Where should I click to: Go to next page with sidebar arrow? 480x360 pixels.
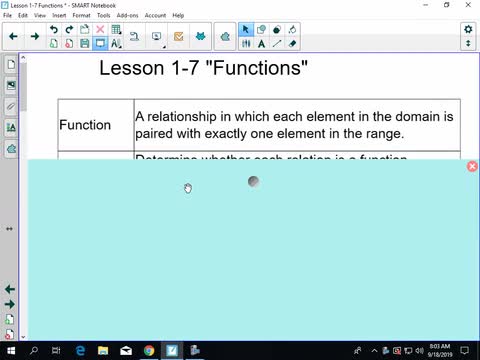[10, 304]
